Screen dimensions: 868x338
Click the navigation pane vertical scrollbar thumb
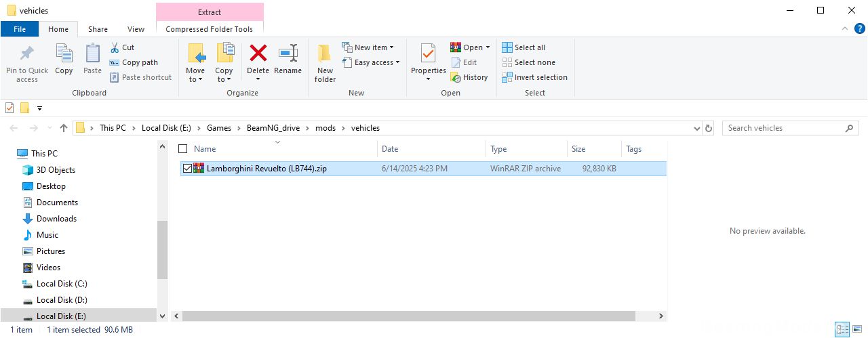click(162, 249)
